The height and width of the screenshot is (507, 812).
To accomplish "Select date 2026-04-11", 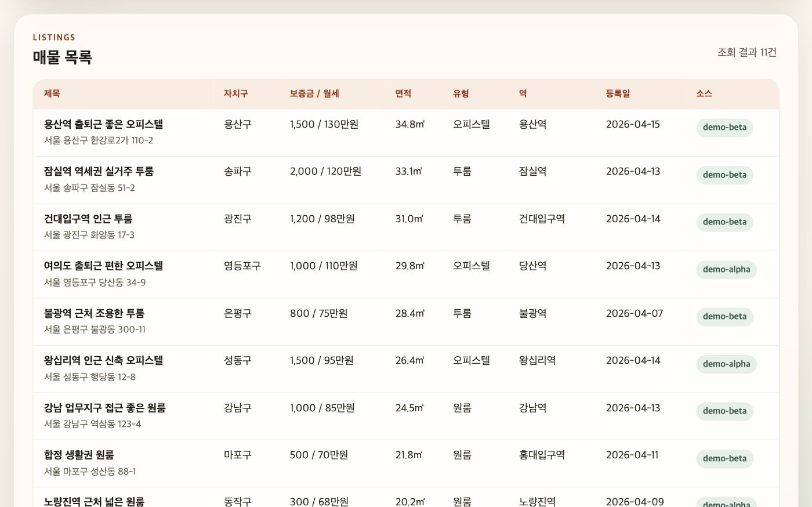I will pos(632,455).
